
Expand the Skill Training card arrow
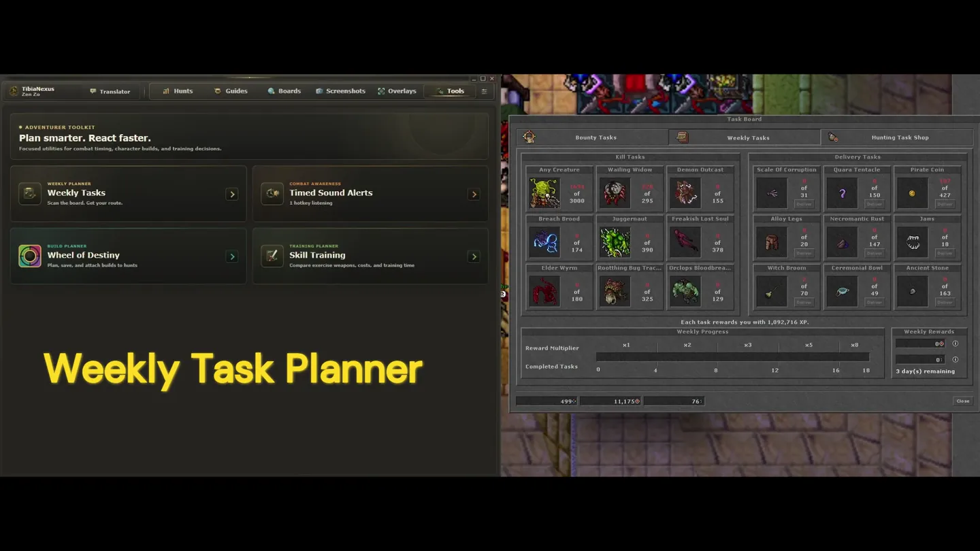pyautogui.click(x=474, y=256)
